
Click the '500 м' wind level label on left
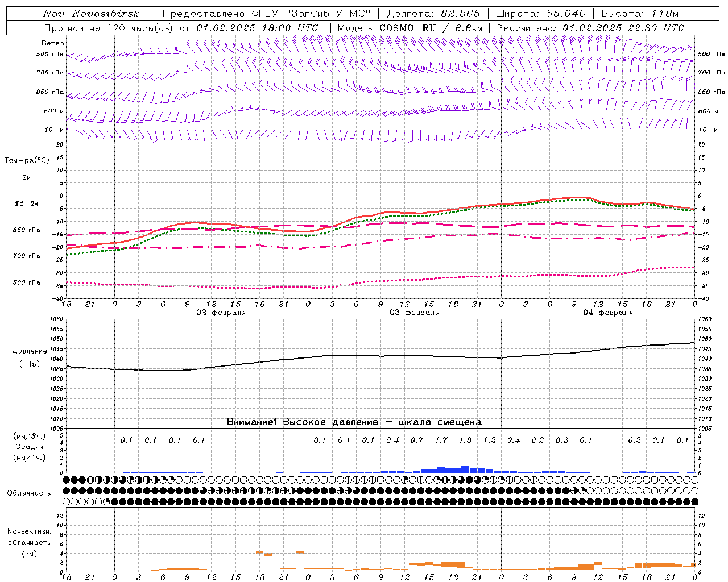tap(54, 111)
